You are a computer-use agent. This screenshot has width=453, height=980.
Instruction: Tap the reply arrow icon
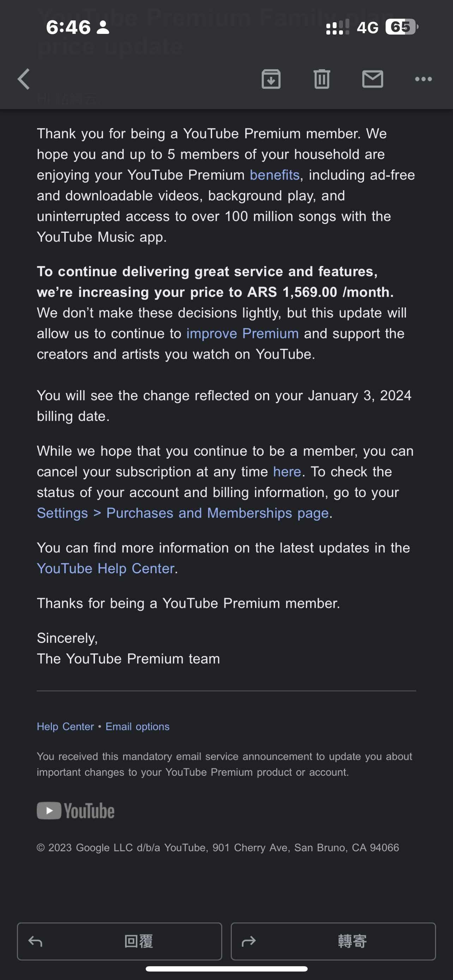pyautogui.click(x=35, y=941)
